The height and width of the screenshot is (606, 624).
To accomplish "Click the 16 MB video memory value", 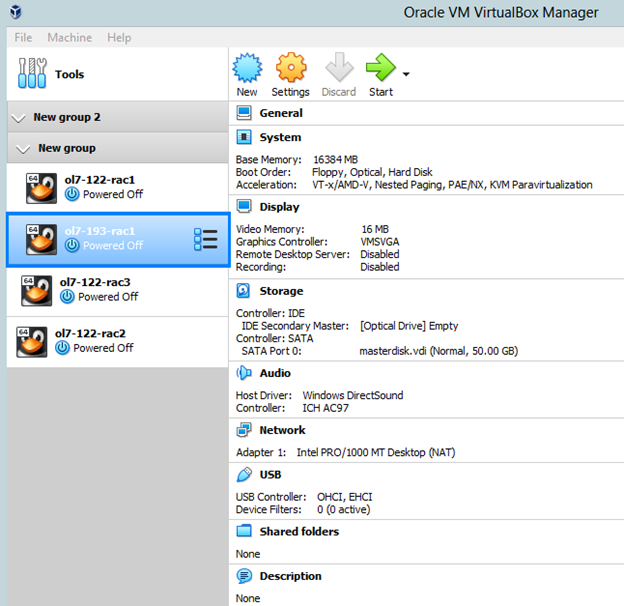I will [x=375, y=229].
